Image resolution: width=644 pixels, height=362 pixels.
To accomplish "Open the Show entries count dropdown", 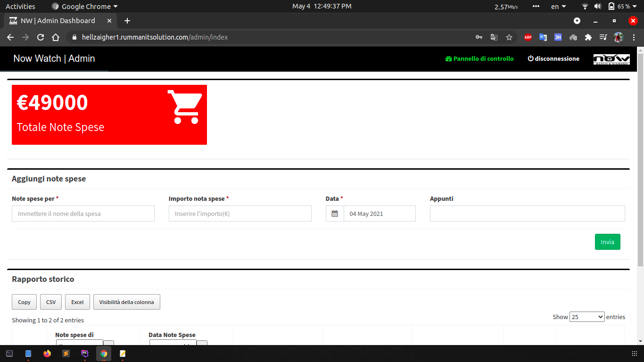I will (586, 317).
